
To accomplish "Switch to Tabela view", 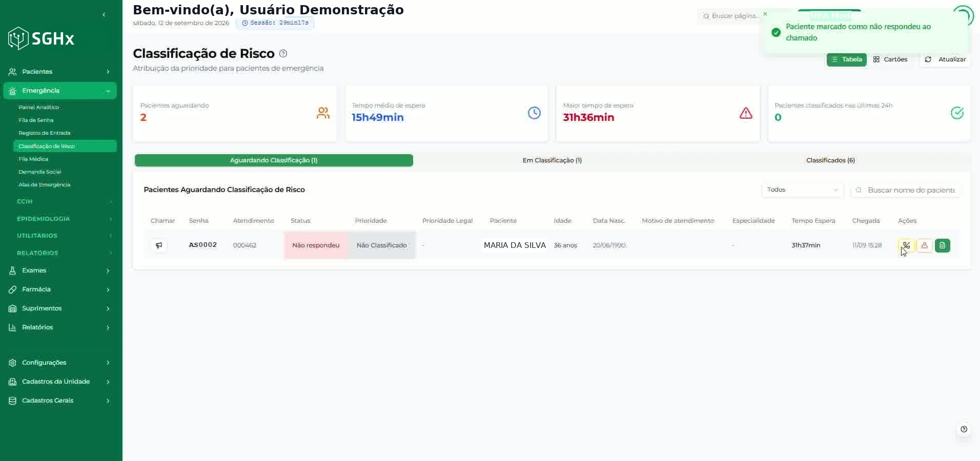I will coord(847,59).
